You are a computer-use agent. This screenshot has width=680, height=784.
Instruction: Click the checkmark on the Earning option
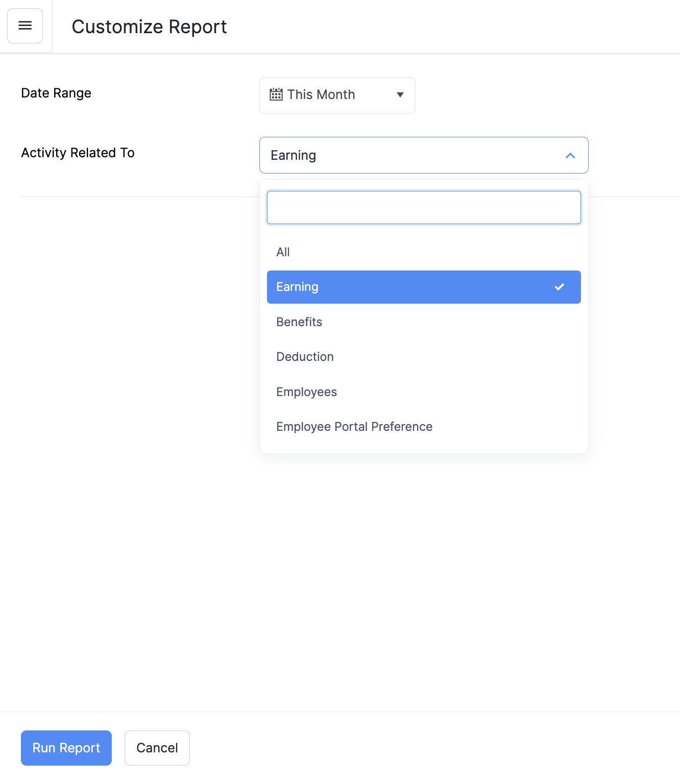click(559, 287)
